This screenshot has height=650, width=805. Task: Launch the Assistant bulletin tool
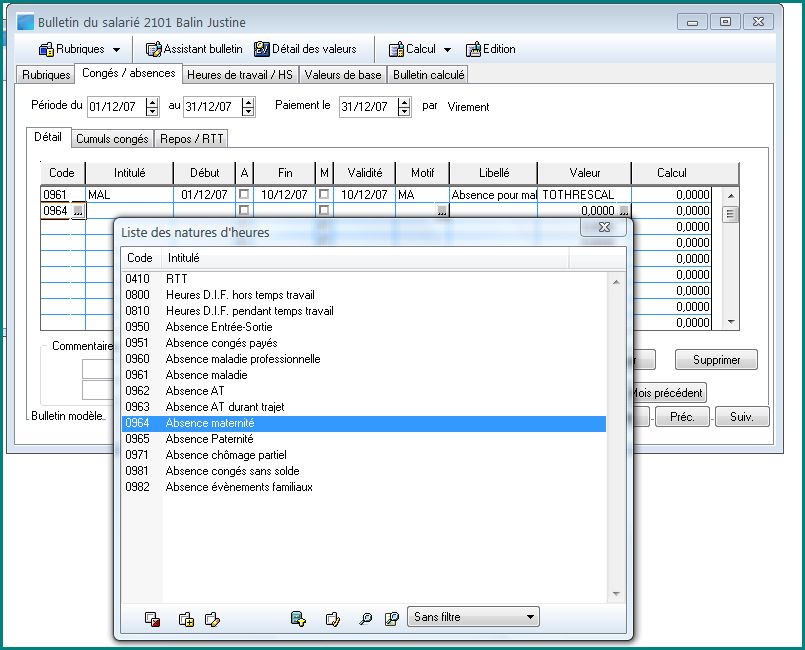pyautogui.click(x=194, y=49)
